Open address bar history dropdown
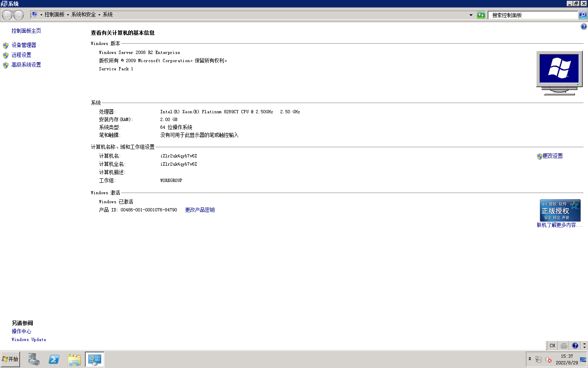The height and width of the screenshot is (368, 588). [x=471, y=15]
